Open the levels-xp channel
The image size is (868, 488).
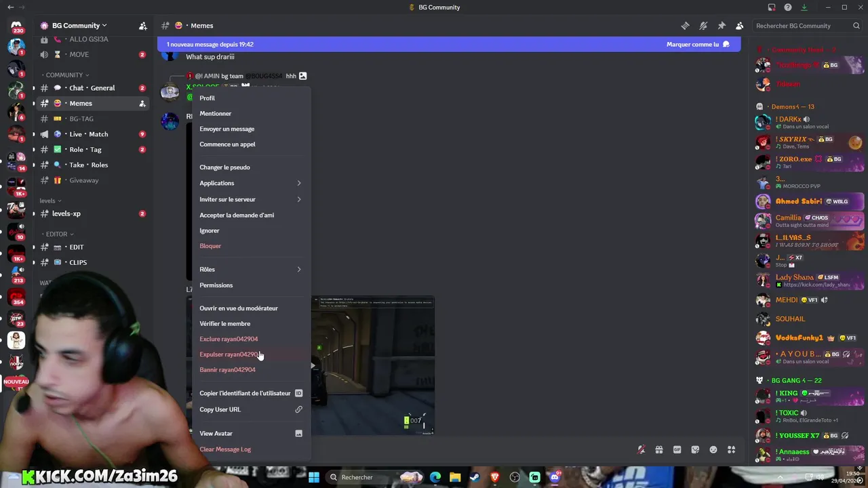[94, 213]
